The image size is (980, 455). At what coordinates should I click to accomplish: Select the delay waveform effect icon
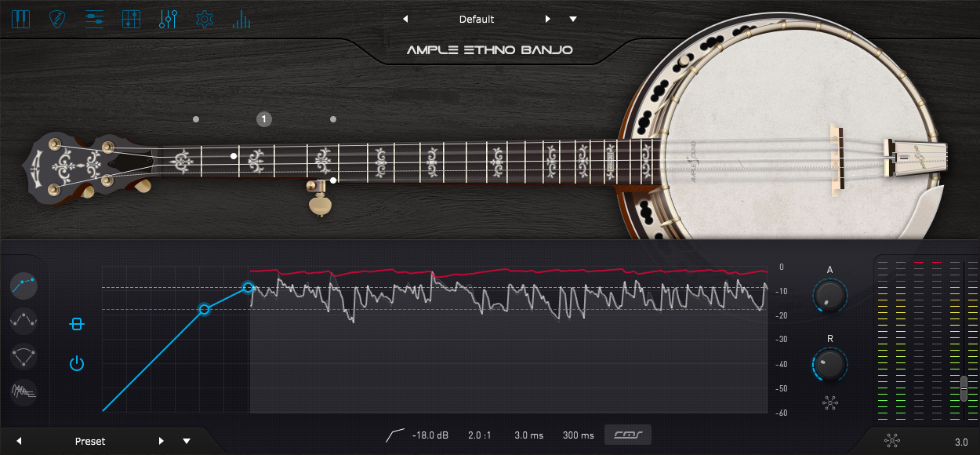(x=24, y=391)
